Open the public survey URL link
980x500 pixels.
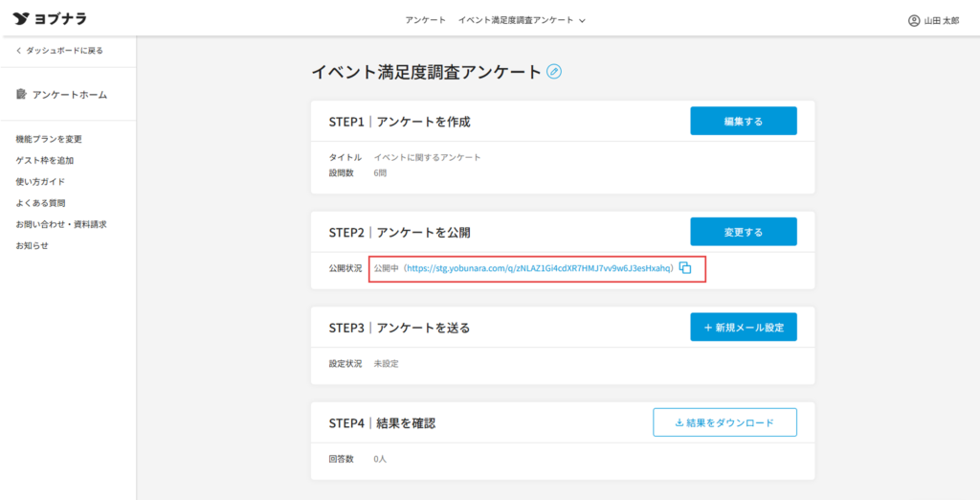point(538,269)
